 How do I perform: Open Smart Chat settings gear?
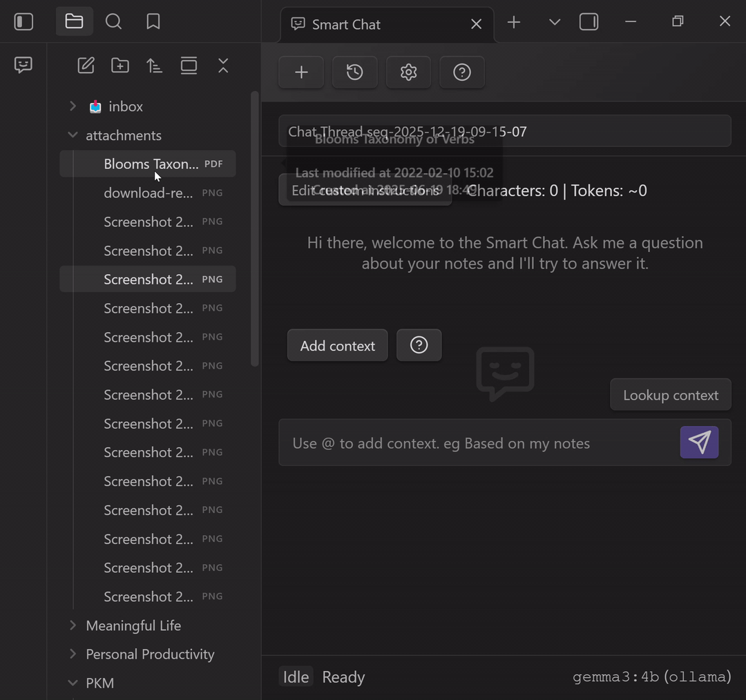pyautogui.click(x=408, y=72)
